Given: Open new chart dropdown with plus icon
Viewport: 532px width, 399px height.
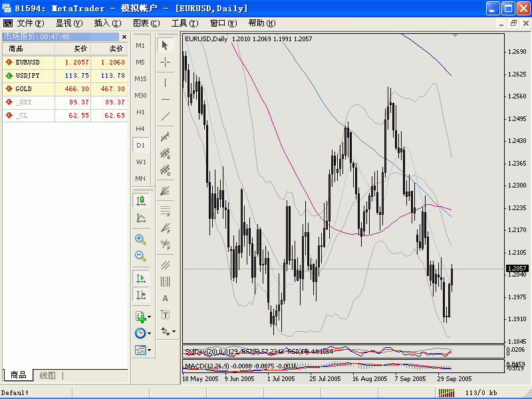Looking at the screenshot, I should pos(142,317).
